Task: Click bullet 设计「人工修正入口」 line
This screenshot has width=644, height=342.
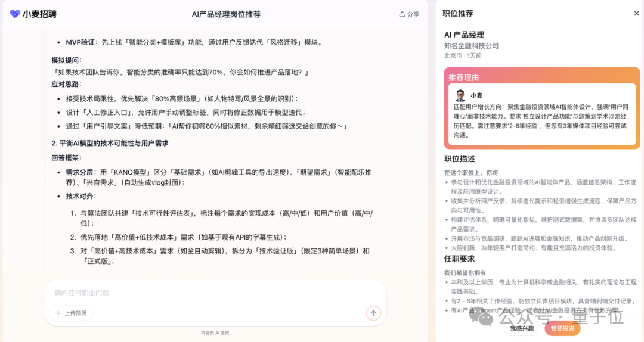Action: coord(186,112)
